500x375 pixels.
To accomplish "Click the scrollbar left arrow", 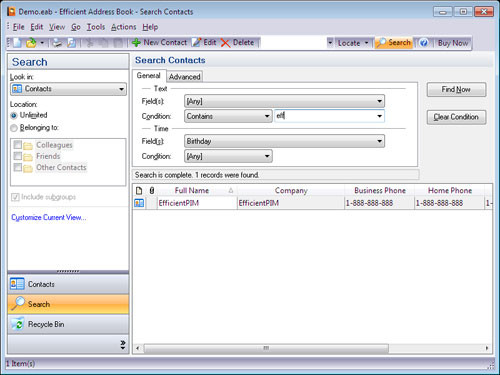I will [x=138, y=348].
